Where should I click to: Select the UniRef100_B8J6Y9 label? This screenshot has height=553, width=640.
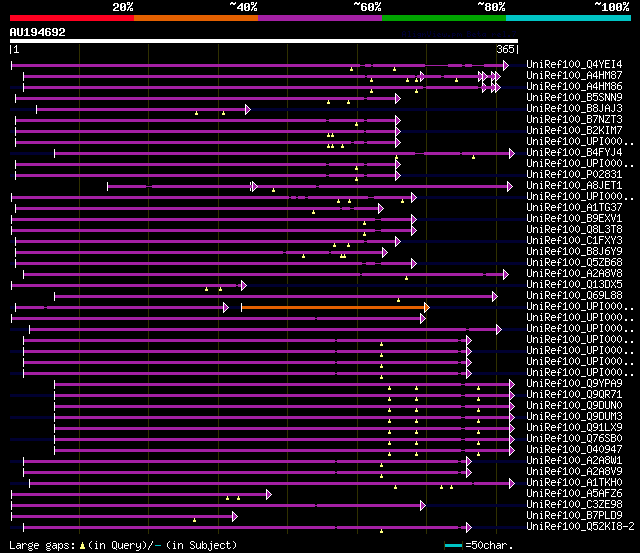[x=574, y=251]
